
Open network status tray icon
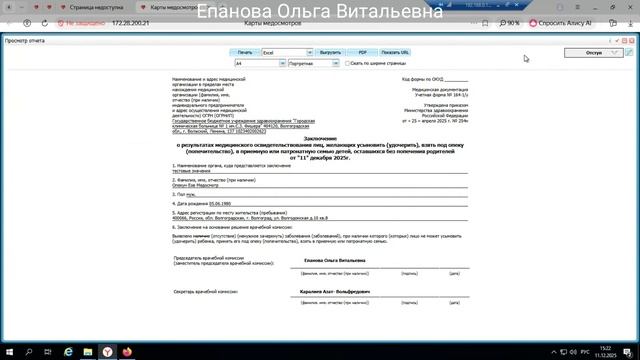click(x=563, y=352)
